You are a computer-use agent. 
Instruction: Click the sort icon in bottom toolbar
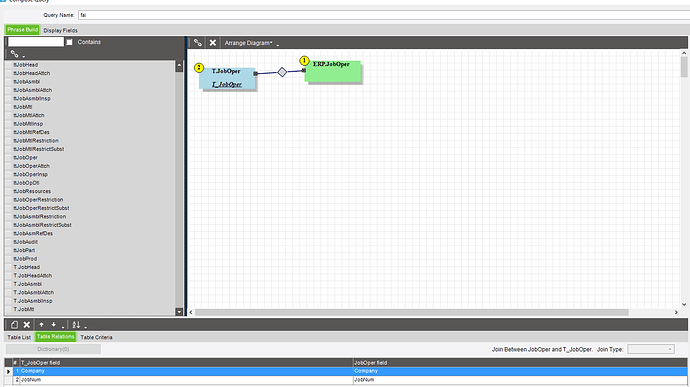76,325
